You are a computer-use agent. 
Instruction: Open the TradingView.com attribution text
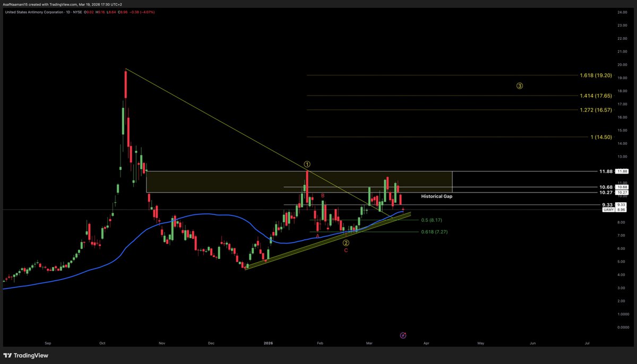63,4
